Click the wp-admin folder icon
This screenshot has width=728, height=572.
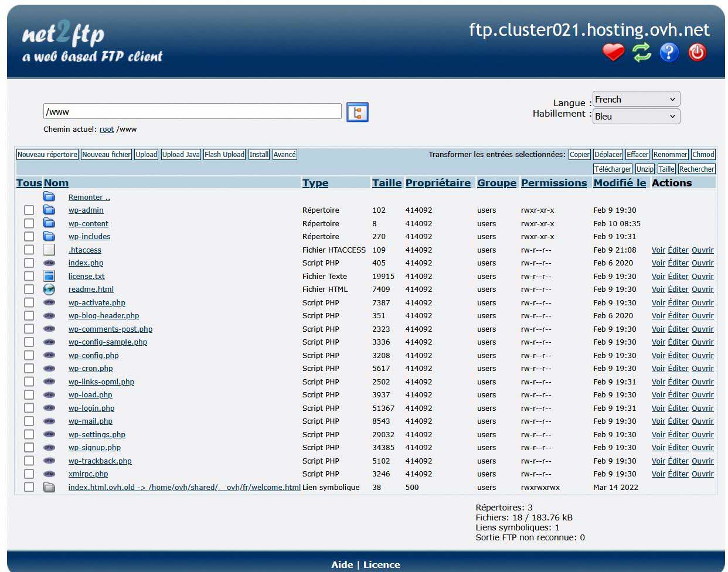click(49, 210)
